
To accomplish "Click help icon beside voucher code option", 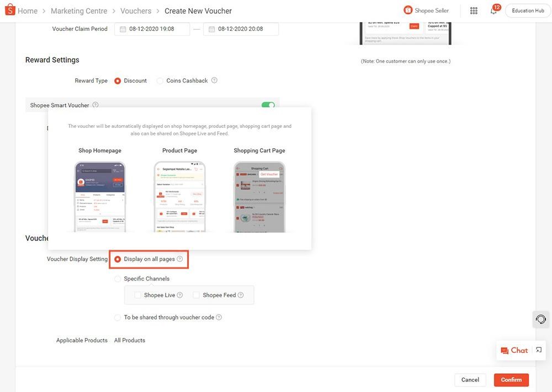I will click(x=219, y=317).
